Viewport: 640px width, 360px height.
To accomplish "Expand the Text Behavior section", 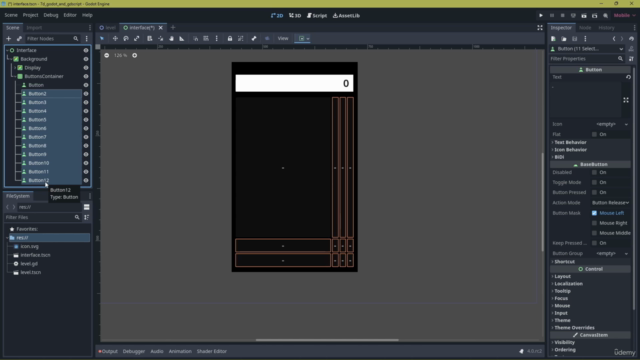I will [x=570, y=142].
